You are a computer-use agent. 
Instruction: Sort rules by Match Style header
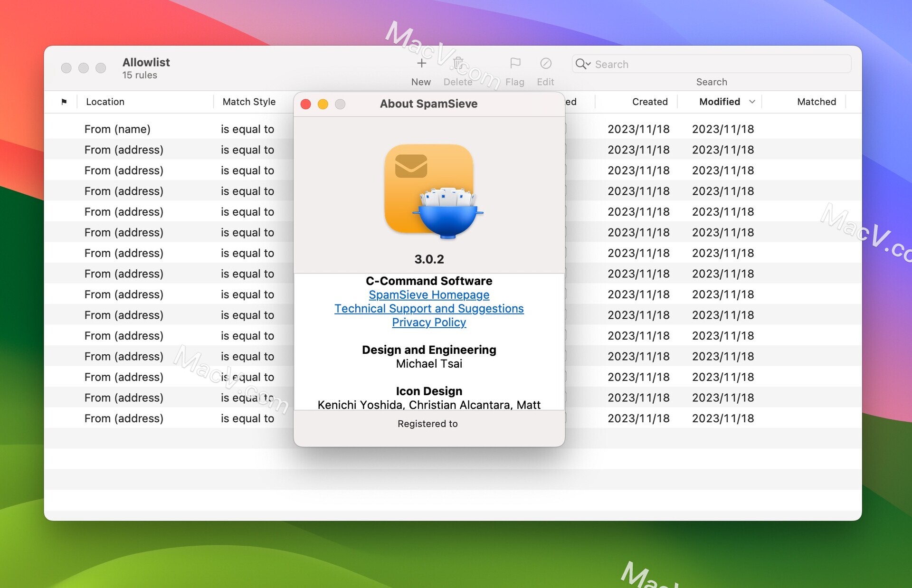(249, 102)
